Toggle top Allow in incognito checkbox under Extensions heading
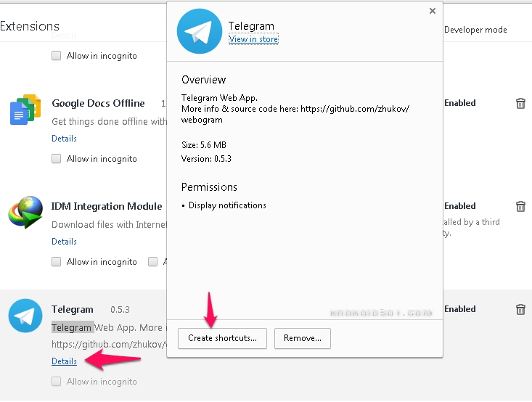532x402 pixels. tap(57, 55)
